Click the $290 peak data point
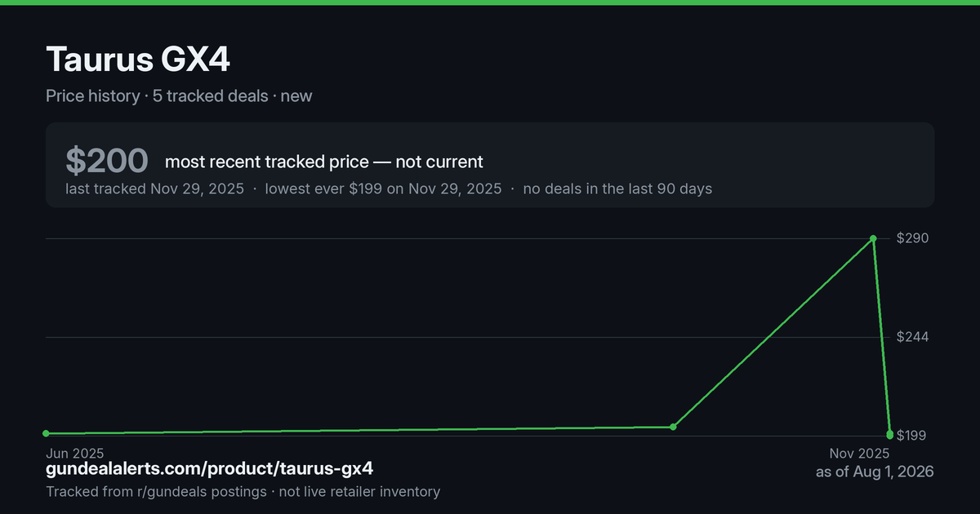Image resolution: width=980 pixels, height=514 pixels. [x=873, y=238]
